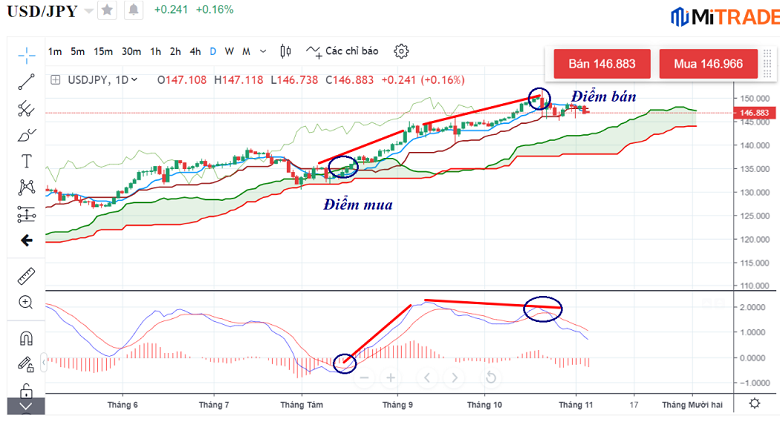Image resolution: width=780 pixels, height=425 pixels.
Task: Choose the text annotation tool
Action: (27, 160)
